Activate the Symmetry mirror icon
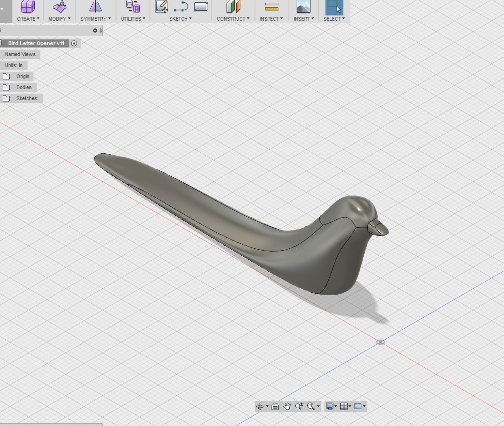 click(x=95, y=6)
